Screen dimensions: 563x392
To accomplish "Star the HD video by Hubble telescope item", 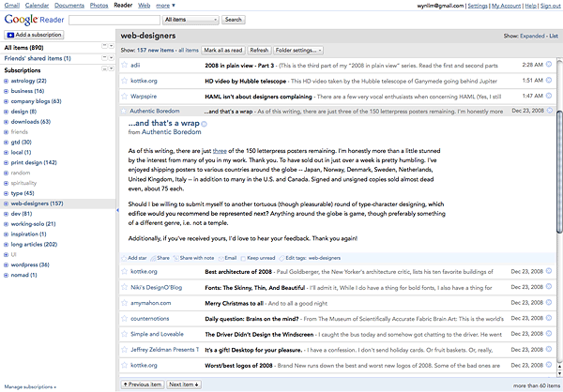I will pyautogui.click(x=125, y=80).
